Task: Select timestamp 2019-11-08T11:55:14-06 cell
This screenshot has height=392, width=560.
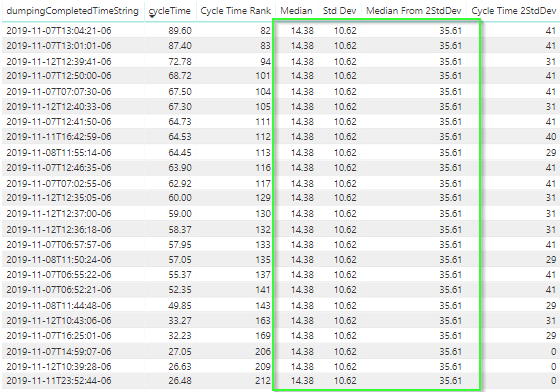Action: tap(59, 153)
